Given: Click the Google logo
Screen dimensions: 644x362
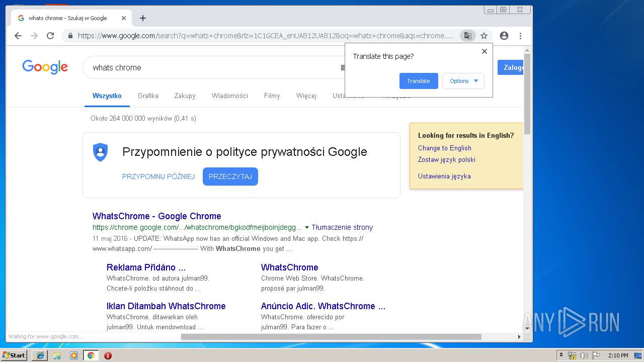Looking at the screenshot, I should point(45,67).
